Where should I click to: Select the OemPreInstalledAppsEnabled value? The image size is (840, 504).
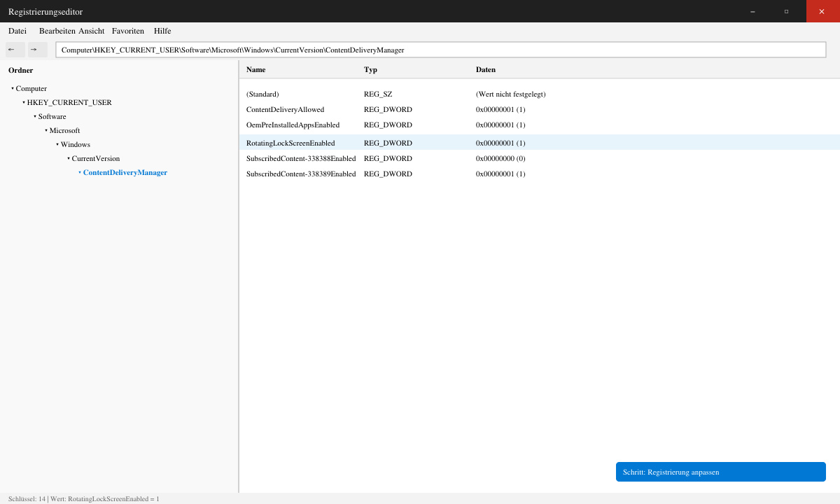(x=293, y=125)
